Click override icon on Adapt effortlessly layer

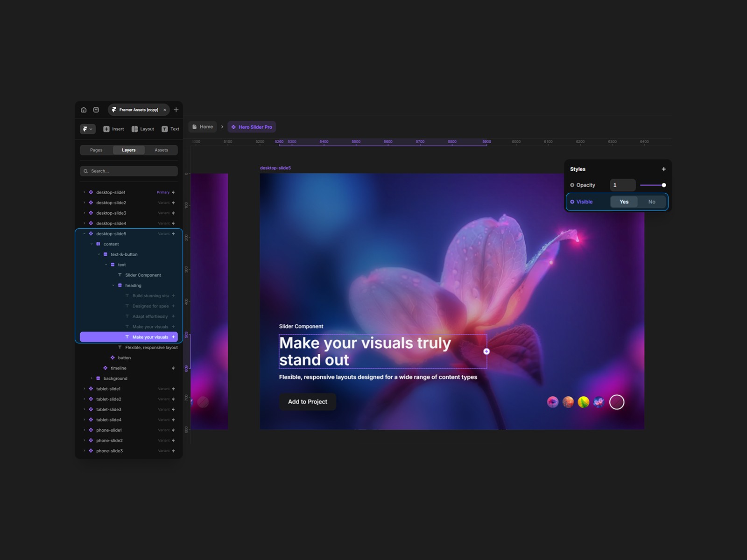[173, 316]
